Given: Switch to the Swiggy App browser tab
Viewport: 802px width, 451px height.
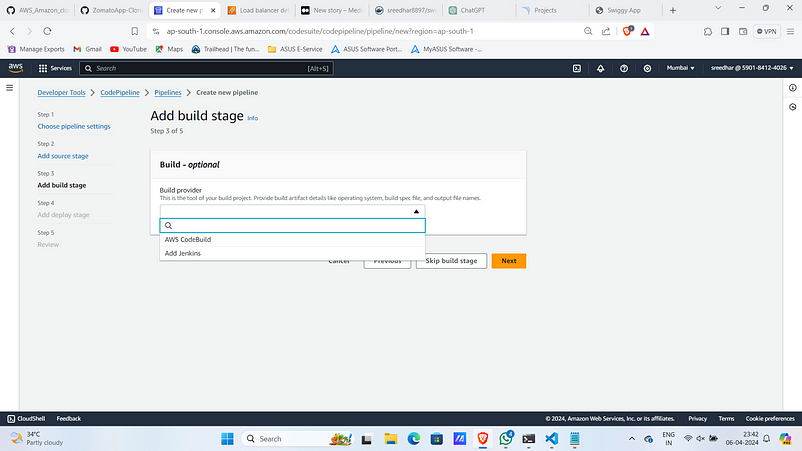Looking at the screenshot, I should [x=625, y=10].
